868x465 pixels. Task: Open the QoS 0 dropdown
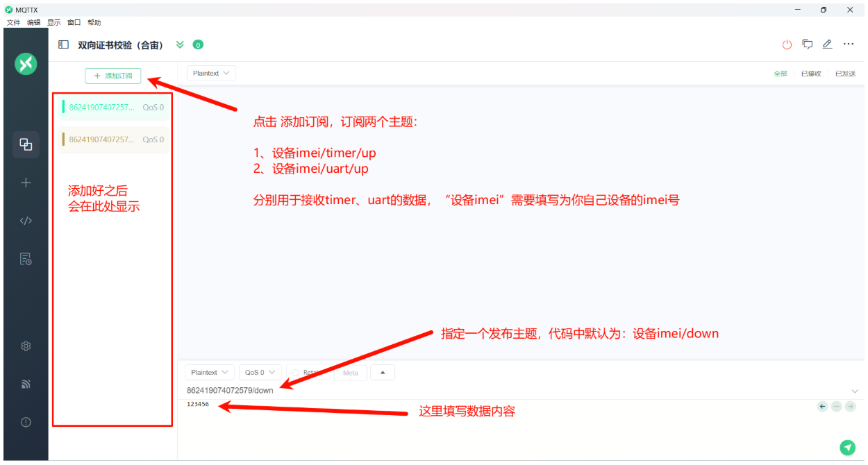click(260, 373)
